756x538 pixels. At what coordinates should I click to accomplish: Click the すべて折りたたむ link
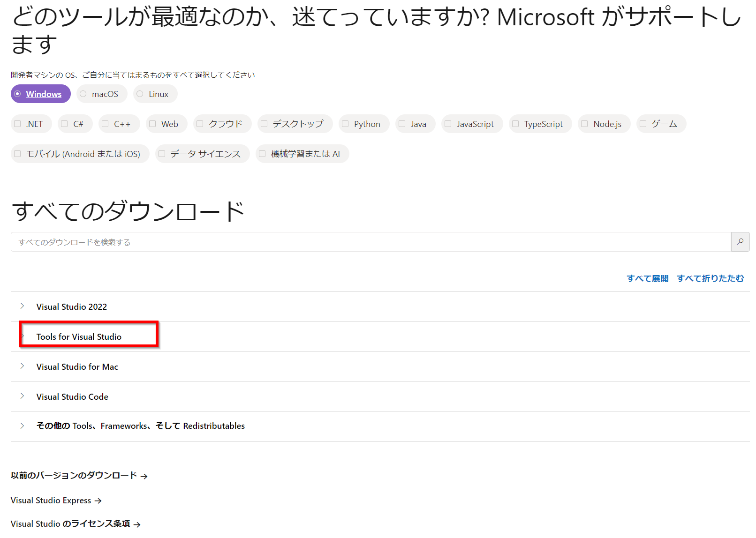pyautogui.click(x=710, y=278)
